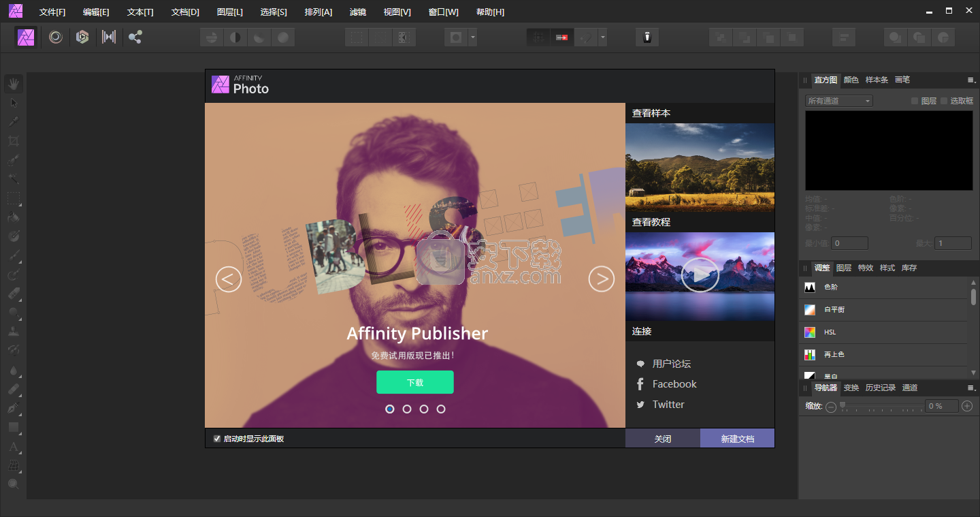This screenshot has width=980, height=517.
Task: Switch to the 历史记录 tab
Action: click(881, 388)
